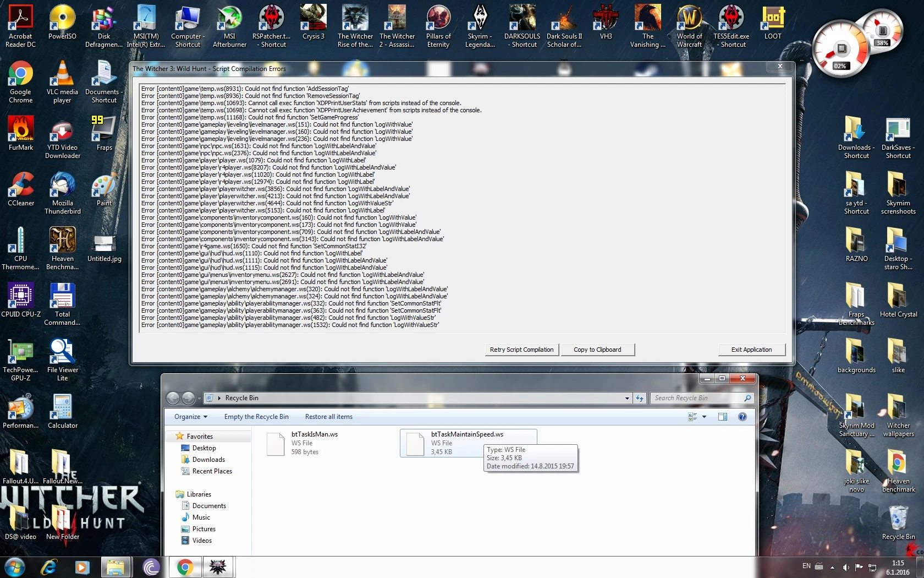Open Heaven Benchmark shortcut near Thunderbird
This screenshot has width=924, height=578.
62,248
